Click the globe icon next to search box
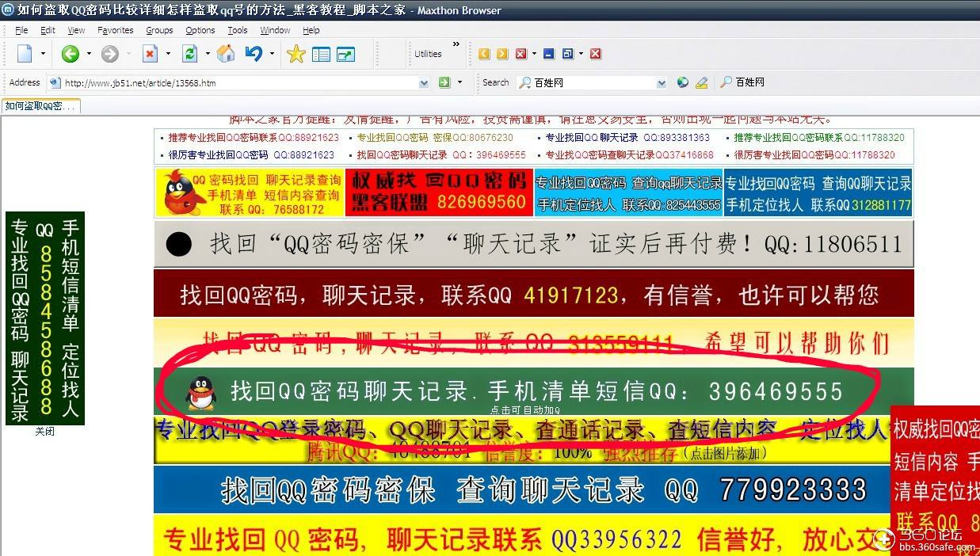Image resolution: width=980 pixels, height=556 pixels. tap(683, 82)
